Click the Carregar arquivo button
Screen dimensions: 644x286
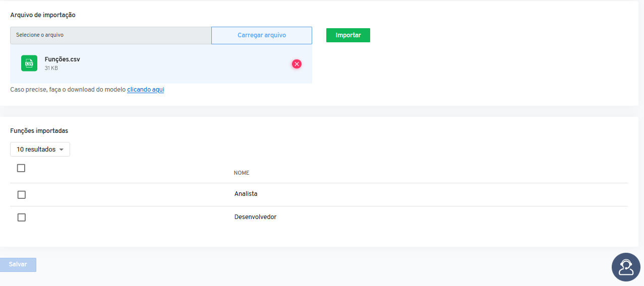tap(262, 35)
